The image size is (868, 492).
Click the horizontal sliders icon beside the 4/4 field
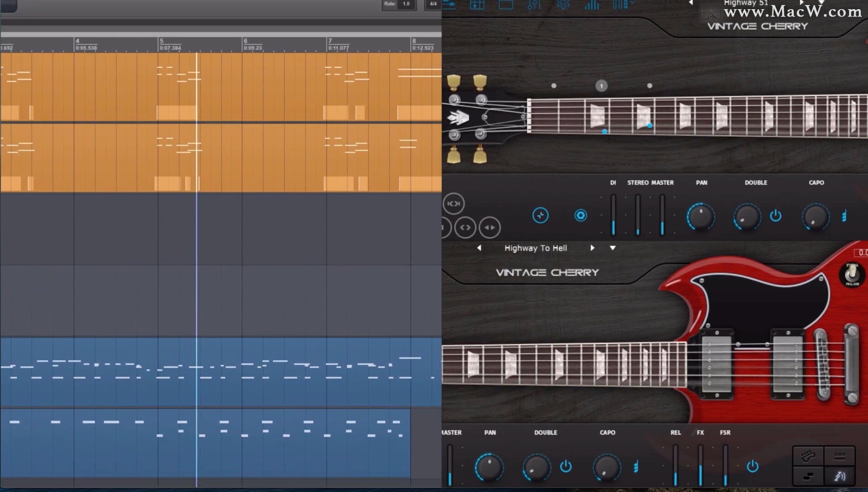tap(449, 5)
